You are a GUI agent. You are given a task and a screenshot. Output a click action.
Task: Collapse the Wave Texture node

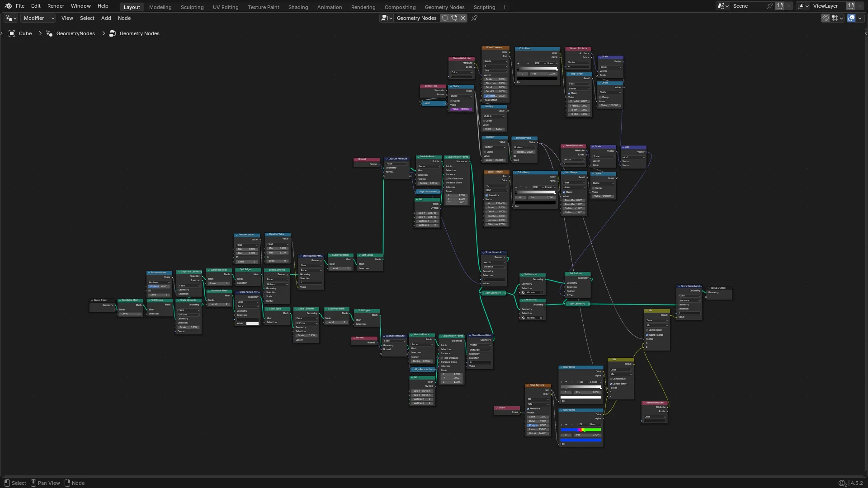pyautogui.click(x=484, y=47)
